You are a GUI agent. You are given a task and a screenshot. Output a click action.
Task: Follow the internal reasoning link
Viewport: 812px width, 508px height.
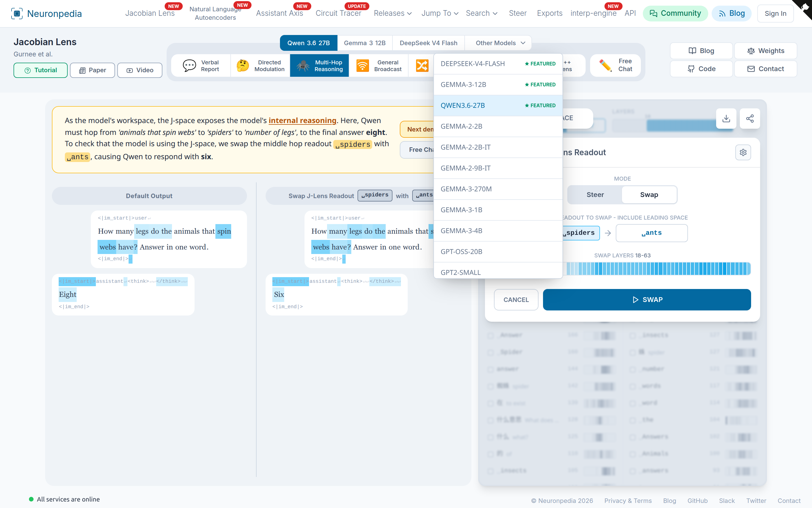click(x=302, y=121)
